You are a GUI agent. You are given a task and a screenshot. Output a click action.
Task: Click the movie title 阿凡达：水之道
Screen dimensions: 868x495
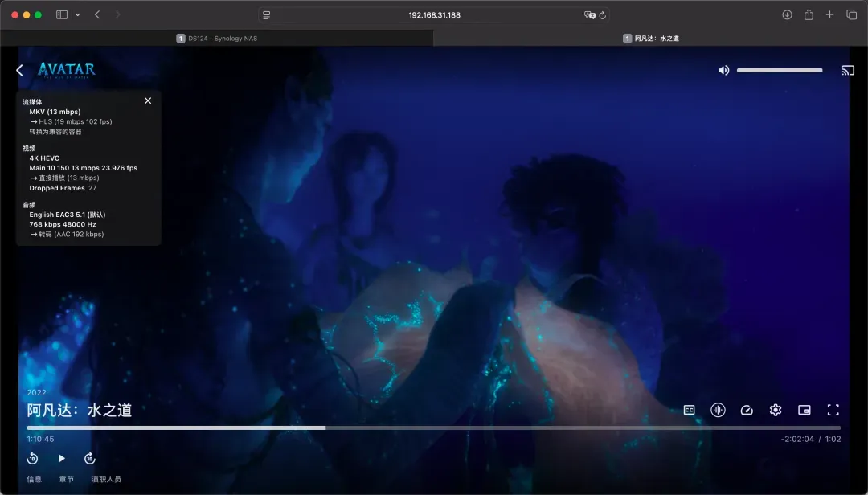point(80,411)
